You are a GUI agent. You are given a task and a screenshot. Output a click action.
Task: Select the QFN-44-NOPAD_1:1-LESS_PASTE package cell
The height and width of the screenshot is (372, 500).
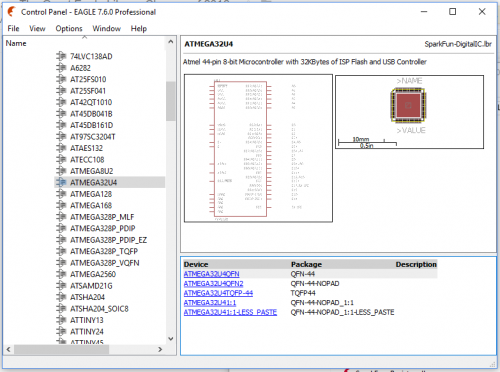tap(342, 312)
